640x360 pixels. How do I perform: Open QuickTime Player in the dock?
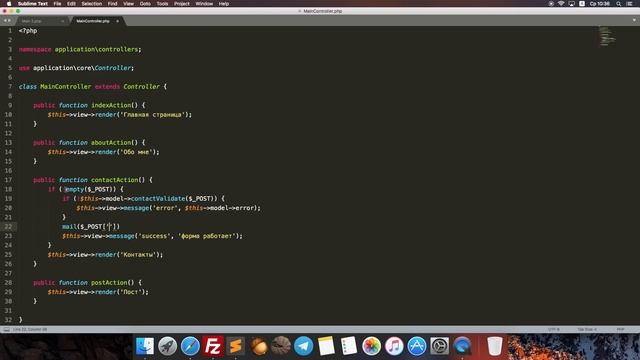pyautogui.click(x=462, y=346)
